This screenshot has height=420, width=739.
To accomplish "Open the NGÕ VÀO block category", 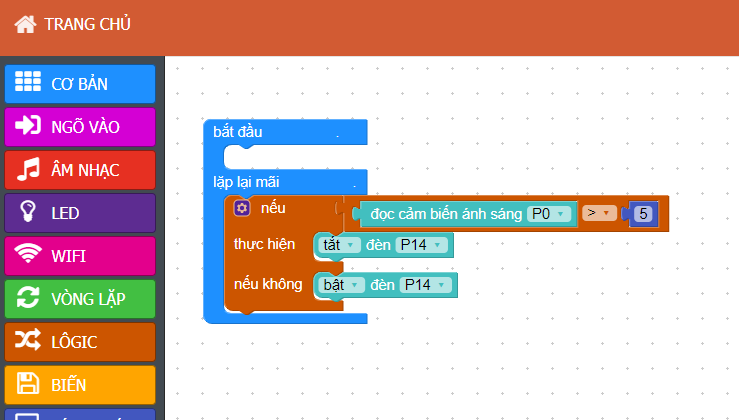I will (x=80, y=127).
